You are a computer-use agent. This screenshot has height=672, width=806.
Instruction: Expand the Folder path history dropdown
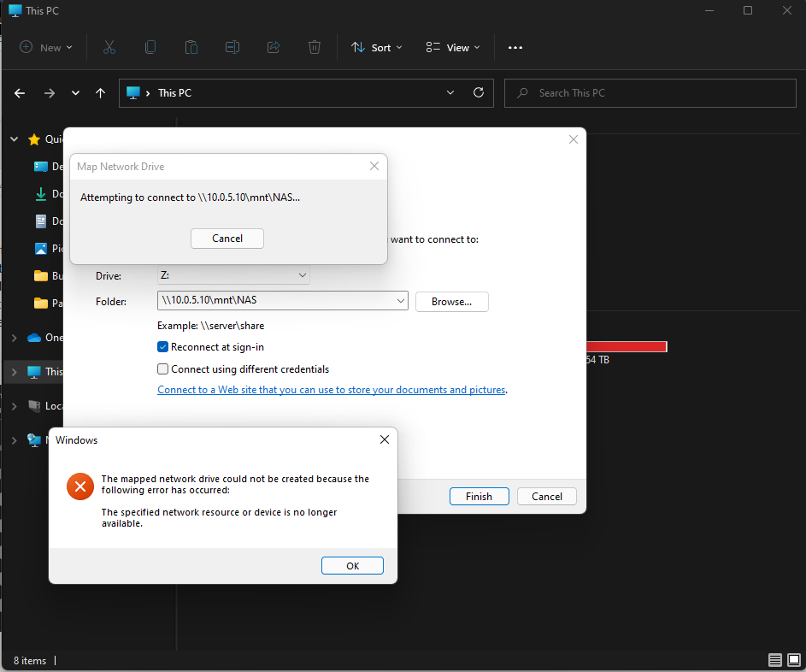click(401, 301)
